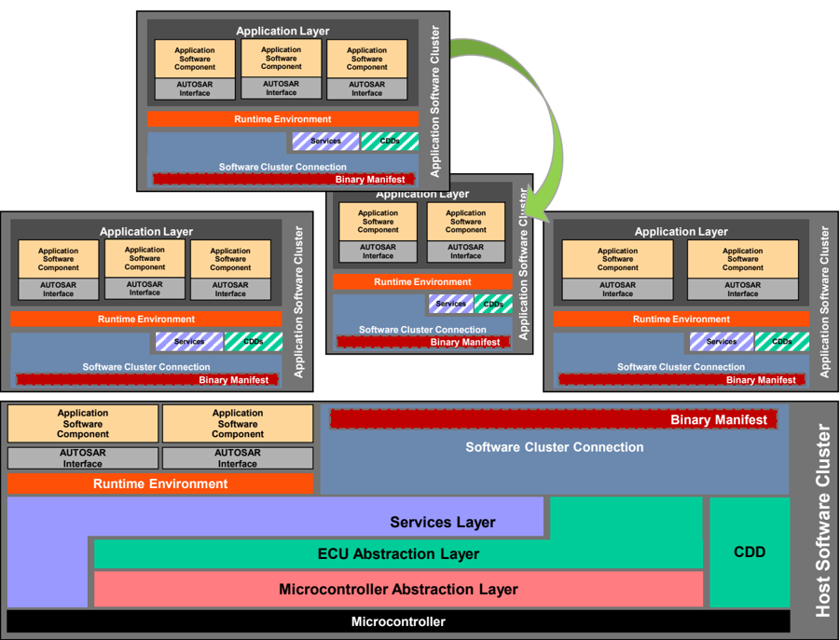This screenshot has width=840, height=640.
Task: Select Binary Manifest in the middle cluster
Action: coord(422,342)
